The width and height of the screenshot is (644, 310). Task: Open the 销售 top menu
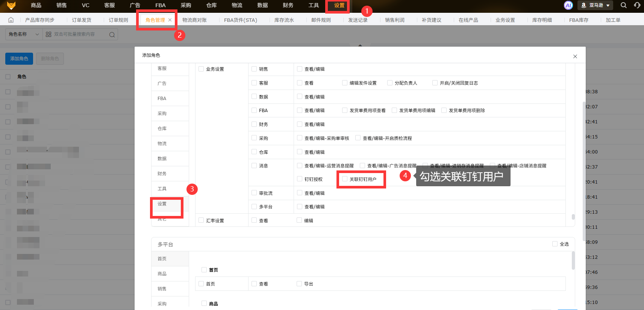coord(62,5)
